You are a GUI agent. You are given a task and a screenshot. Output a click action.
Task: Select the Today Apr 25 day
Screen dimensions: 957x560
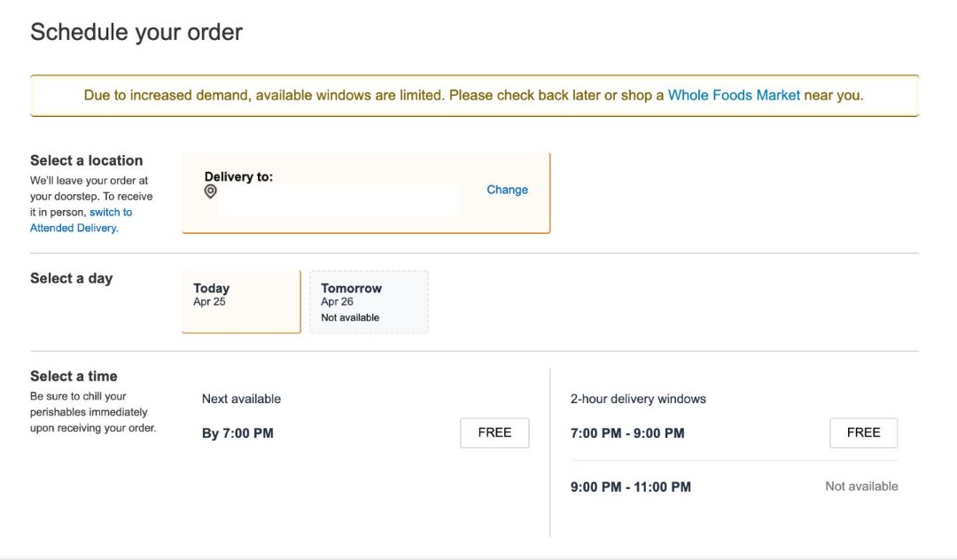coord(241,301)
